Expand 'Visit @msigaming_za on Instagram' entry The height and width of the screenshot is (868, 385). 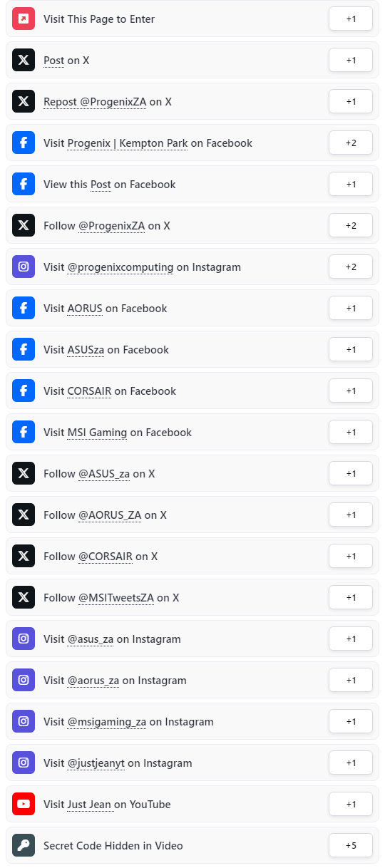click(x=192, y=721)
